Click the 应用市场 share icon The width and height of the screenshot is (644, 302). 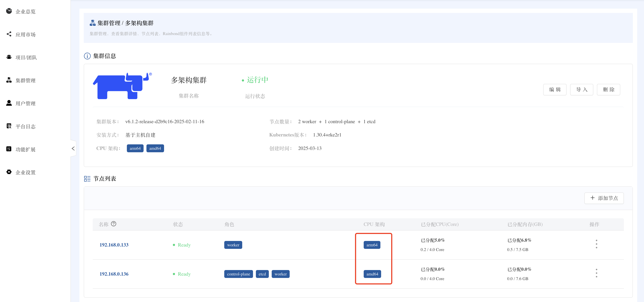[9, 34]
